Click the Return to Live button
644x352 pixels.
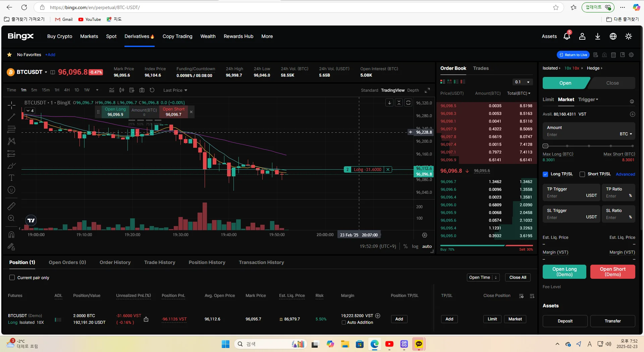coord(574,55)
